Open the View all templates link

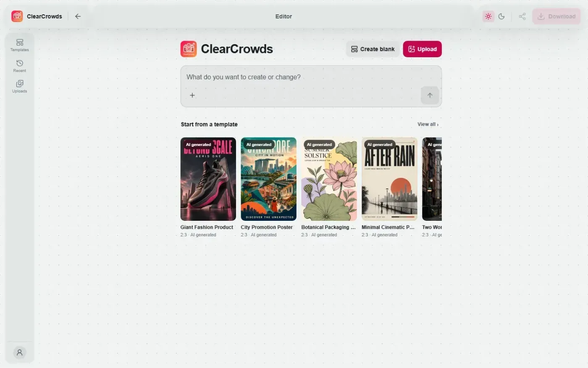point(428,124)
